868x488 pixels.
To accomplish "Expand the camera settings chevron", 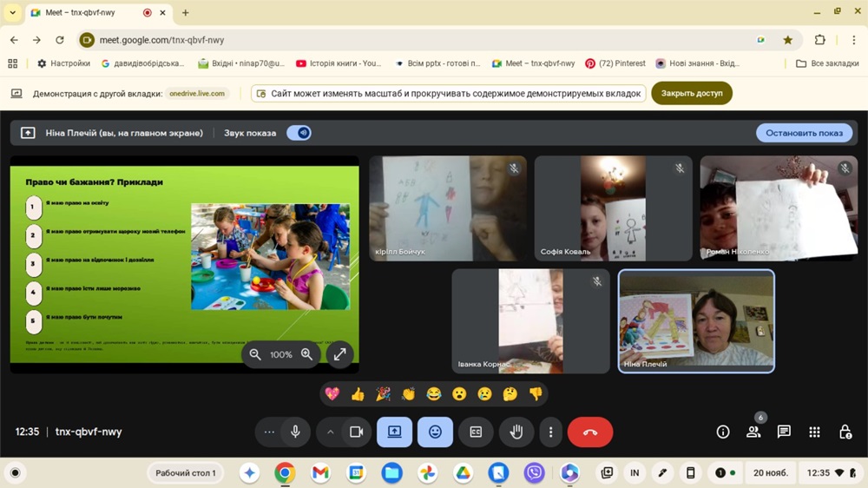I will 331,432.
